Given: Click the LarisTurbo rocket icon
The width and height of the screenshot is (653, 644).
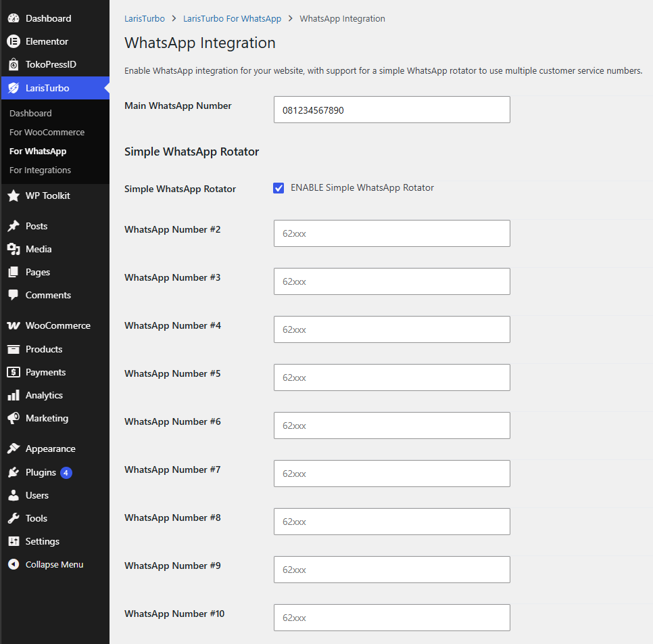Looking at the screenshot, I should point(14,88).
